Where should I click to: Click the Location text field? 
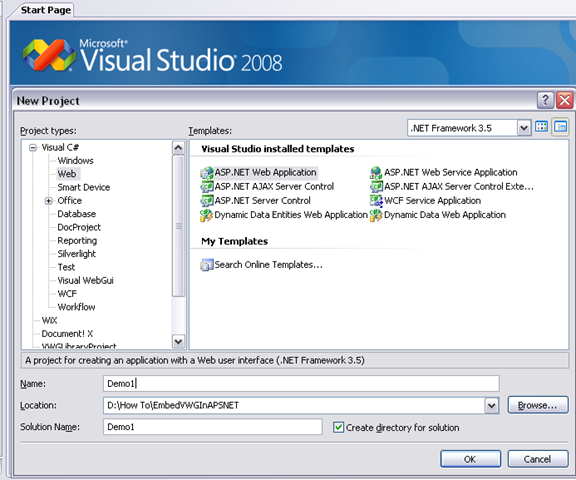point(294,405)
